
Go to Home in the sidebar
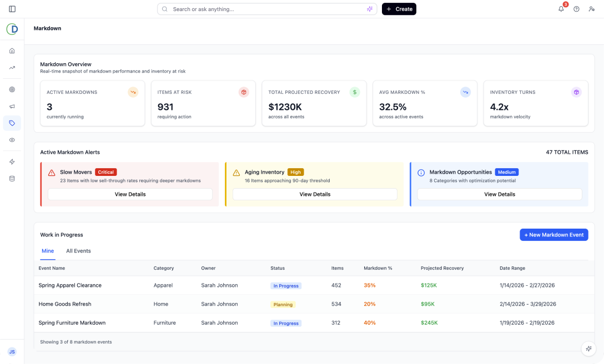point(12,51)
